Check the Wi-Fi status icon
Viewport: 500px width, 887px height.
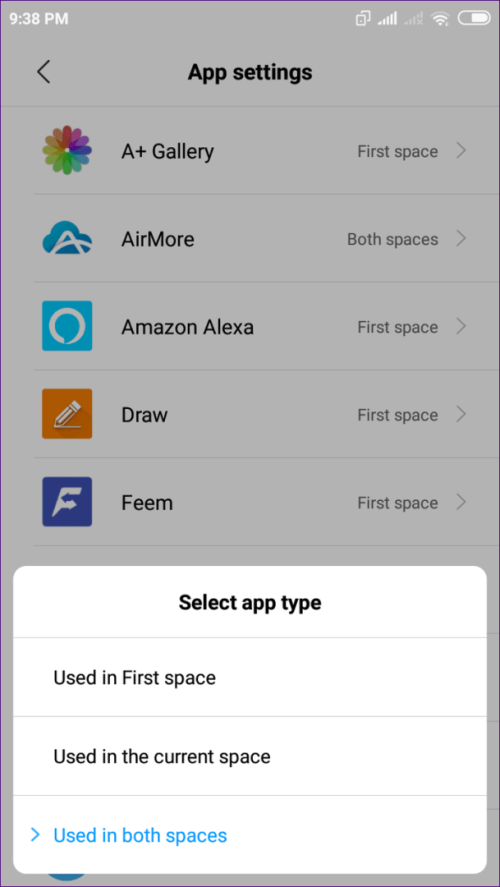click(x=440, y=19)
